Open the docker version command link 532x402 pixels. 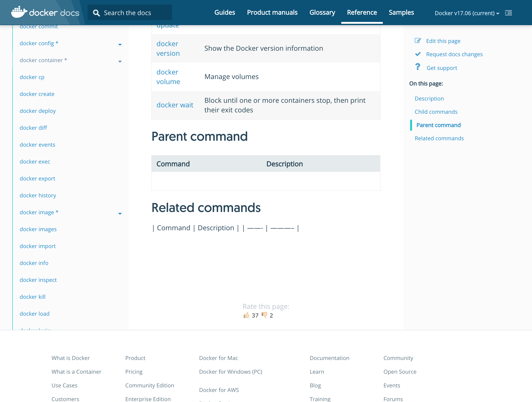168,48
